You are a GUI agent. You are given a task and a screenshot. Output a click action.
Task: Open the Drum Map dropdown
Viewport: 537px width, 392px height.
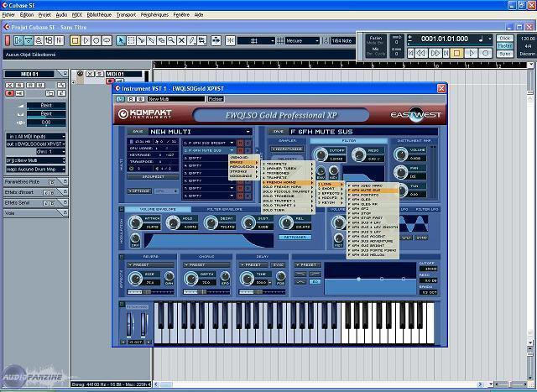[x=35, y=170]
